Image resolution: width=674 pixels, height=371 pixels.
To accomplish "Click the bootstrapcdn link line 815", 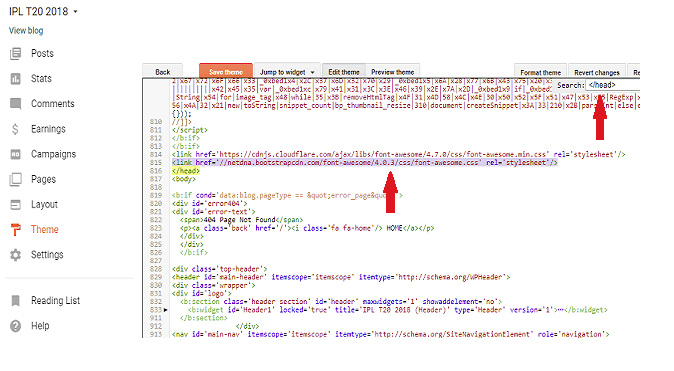I will (365, 163).
